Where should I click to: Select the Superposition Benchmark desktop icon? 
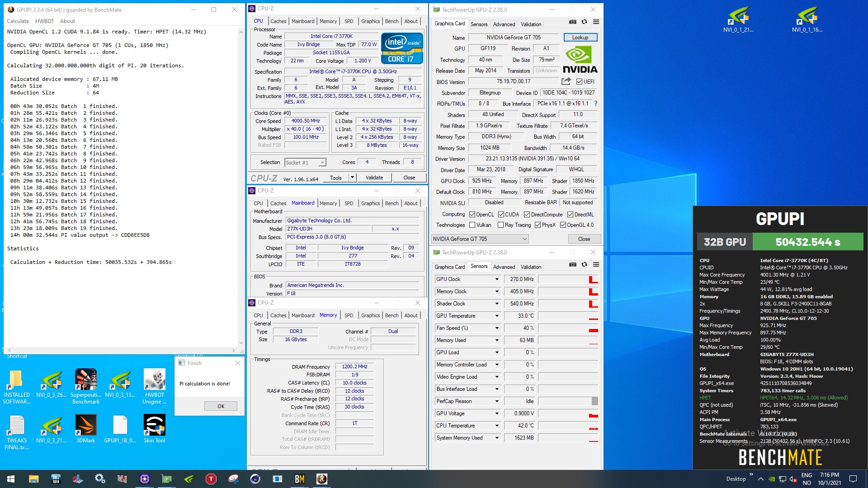[x=86, y=387]
